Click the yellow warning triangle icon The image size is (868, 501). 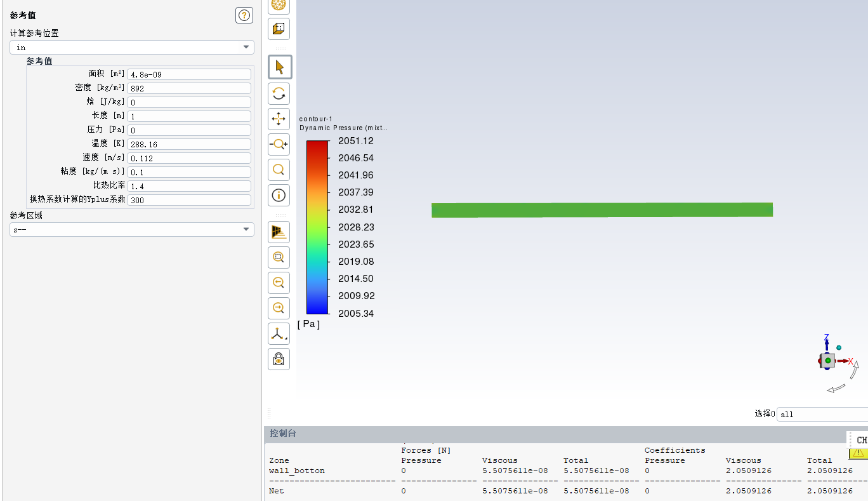coord(858,453)
